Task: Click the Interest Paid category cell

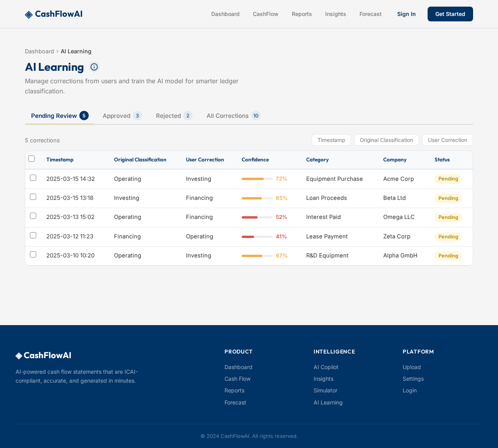Action: click(x=323, y=217)
